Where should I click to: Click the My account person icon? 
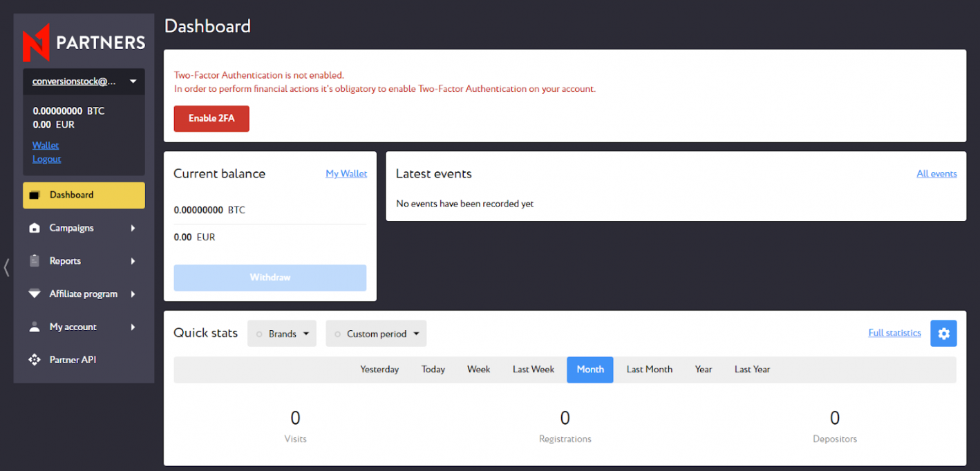click(x=35, y=327)
